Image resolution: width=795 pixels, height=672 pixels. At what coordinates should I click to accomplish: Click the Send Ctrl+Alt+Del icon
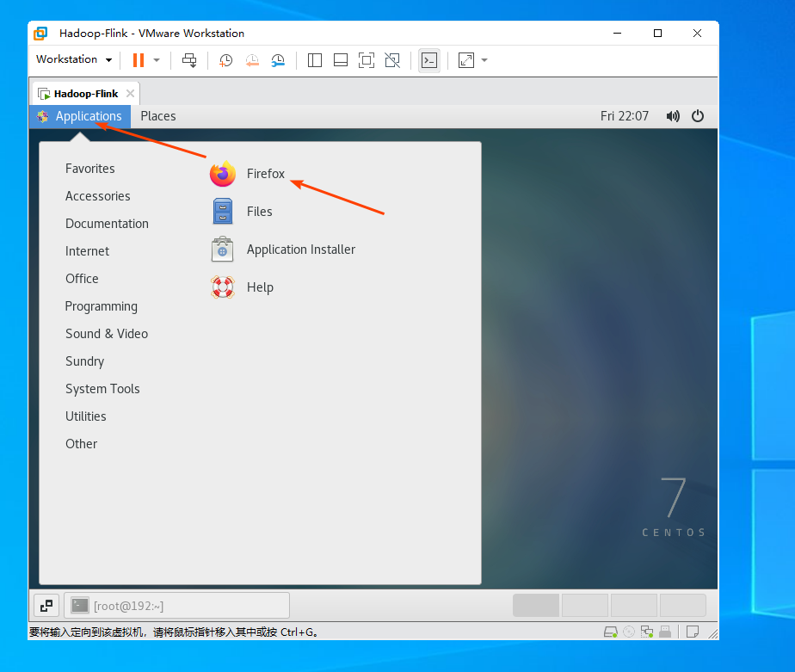pyautogui.click(x=189, y=60)
